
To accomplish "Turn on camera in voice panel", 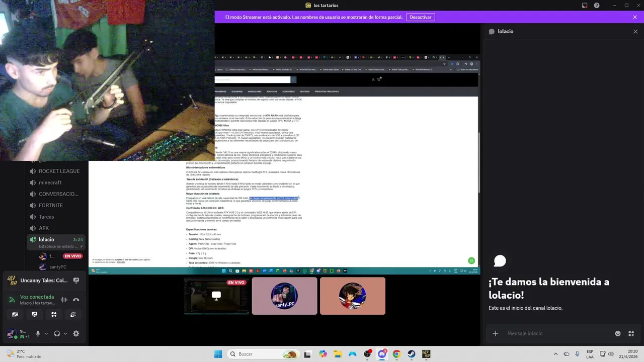I will 15,314.
